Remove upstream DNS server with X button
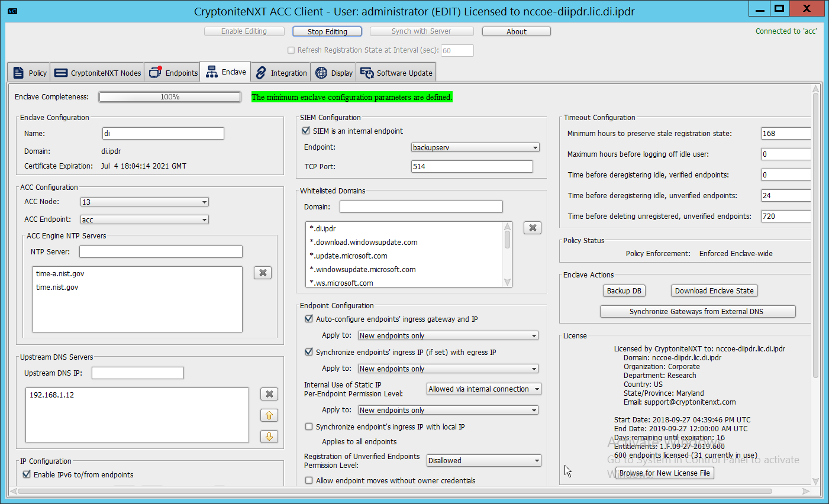The image size is (829, 504). (x=269, y=394)
